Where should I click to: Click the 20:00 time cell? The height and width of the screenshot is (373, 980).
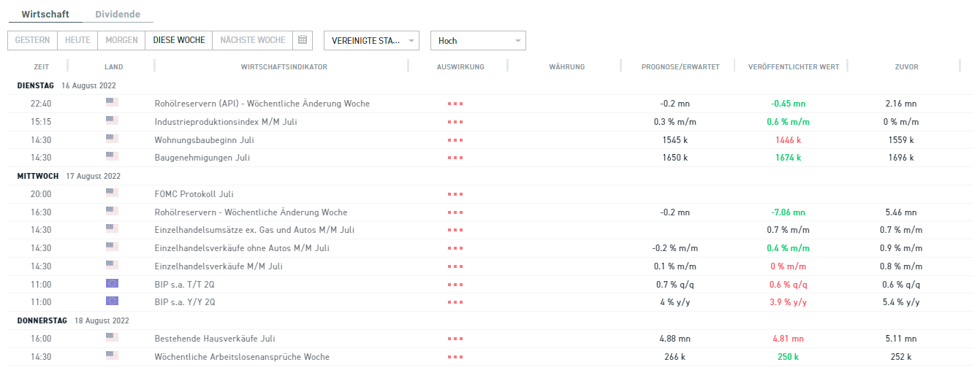pyautogui.click(x=41, y=194)
